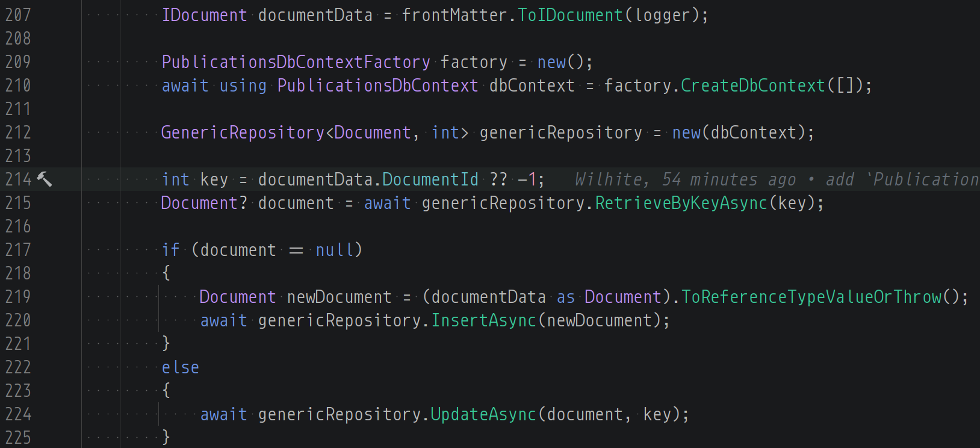Click the ToReferenceTypeValueOrThrow method call
The height and width of the screenshot is (448, 980).
[811, 297]
